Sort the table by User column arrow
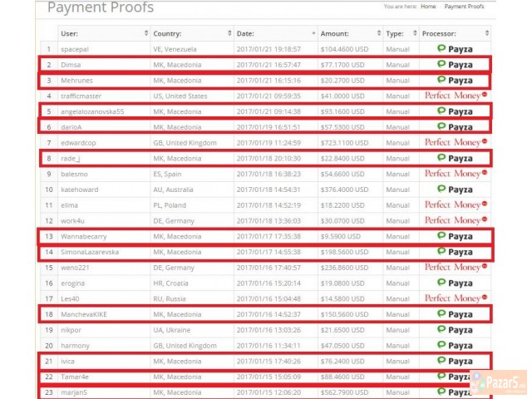The width and height of the screenshot is (532, 399). (143, 33)
